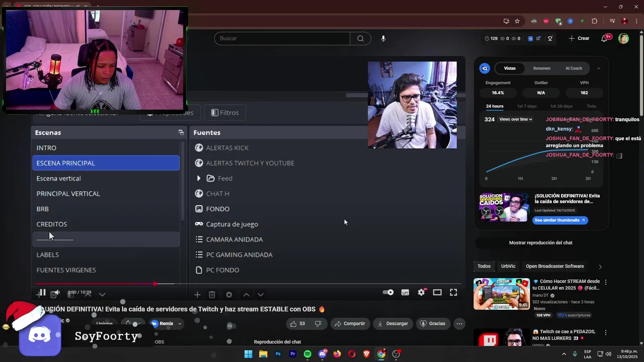Image resolution: width=644 pixels, height=362 pixels.
Task: Click the YouTube Buscar search field
Action: [282, 38]
